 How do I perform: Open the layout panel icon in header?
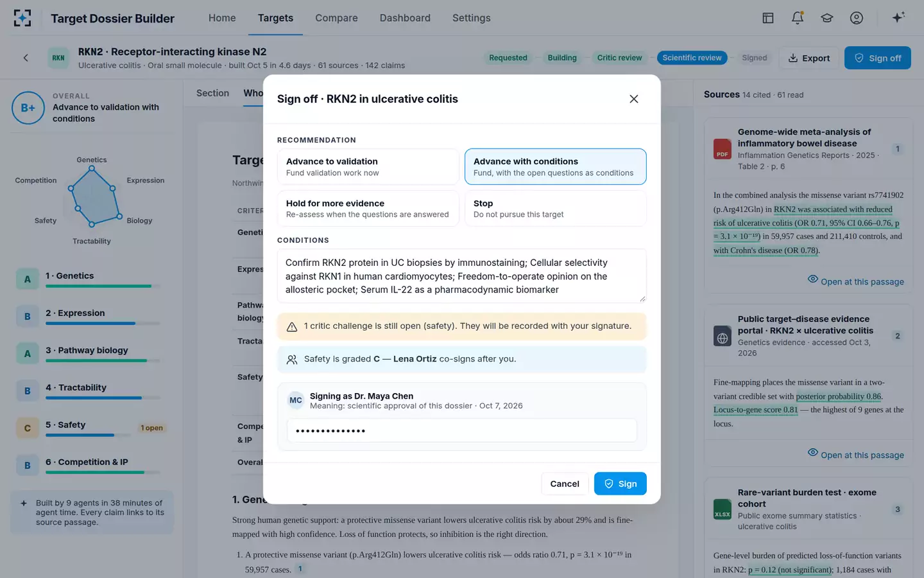[768, 18]
